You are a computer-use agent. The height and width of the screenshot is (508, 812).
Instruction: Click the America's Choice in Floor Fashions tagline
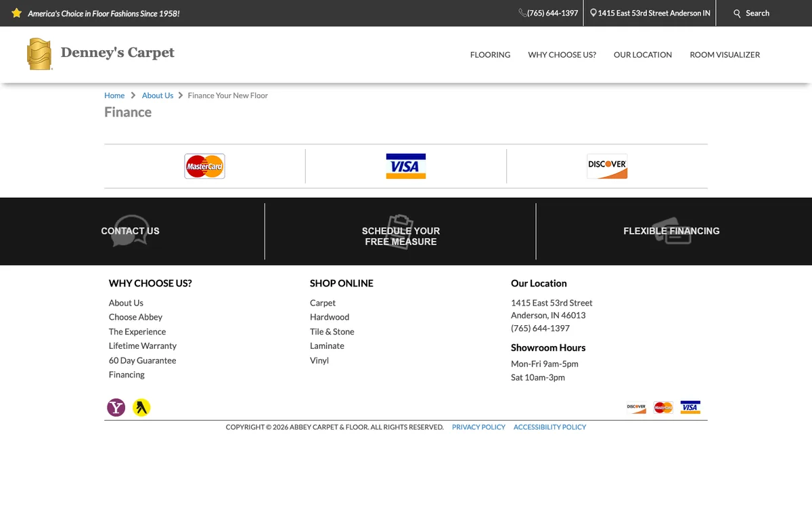coord(104,13)
